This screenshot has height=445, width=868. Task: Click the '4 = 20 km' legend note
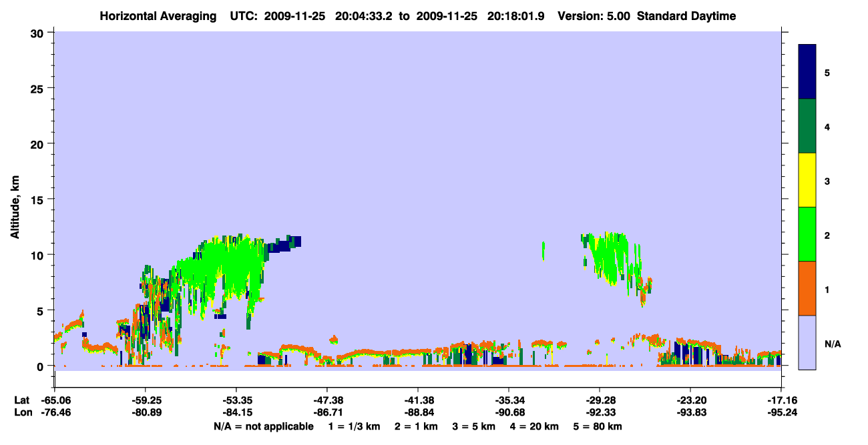(x=533, y=426)
